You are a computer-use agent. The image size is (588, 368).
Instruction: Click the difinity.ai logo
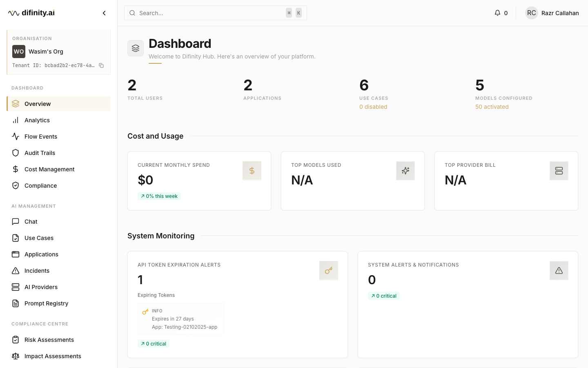[x=31, y=13]
